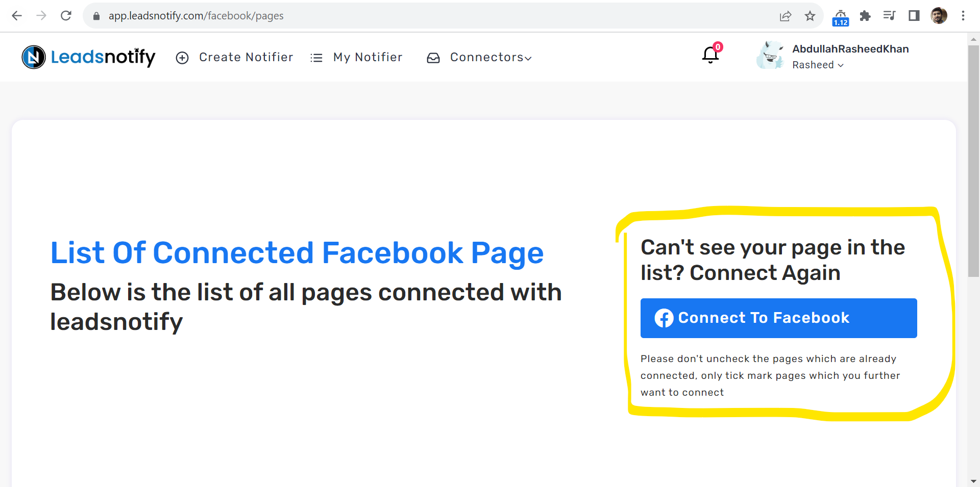
Task: Click "Can't see your page in the list?" heading
Action: coord(773,260)
